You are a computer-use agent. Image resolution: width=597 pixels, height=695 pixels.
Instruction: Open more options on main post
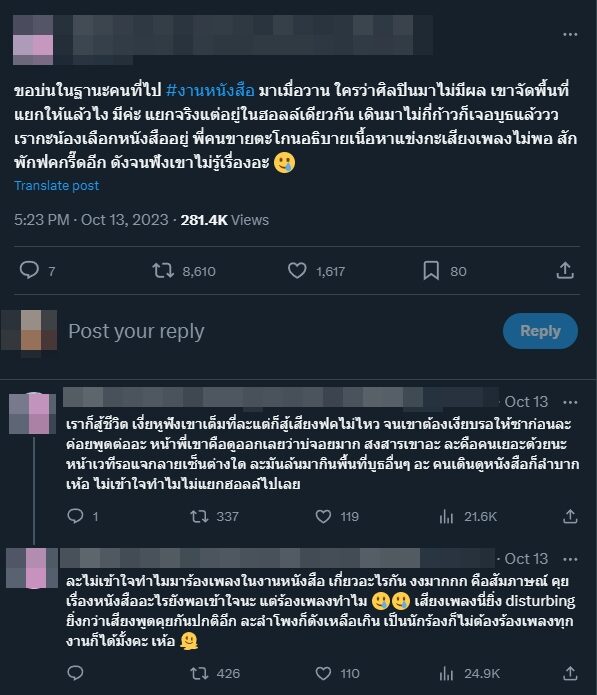point(570,35)
